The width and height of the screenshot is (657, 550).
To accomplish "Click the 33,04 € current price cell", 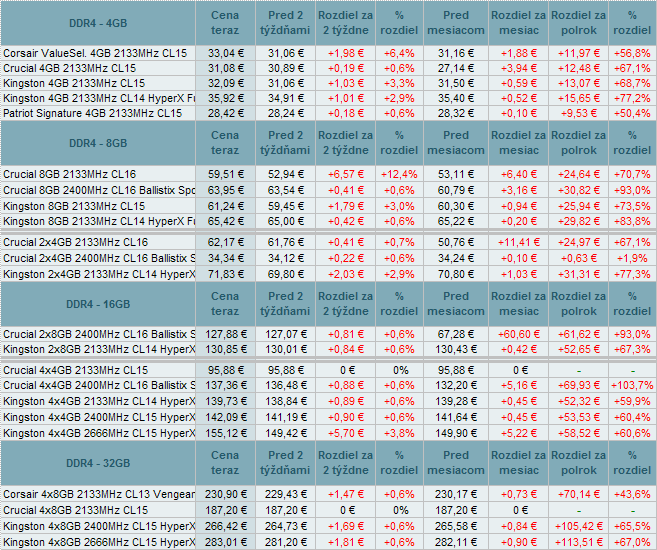I will (225, 53).
